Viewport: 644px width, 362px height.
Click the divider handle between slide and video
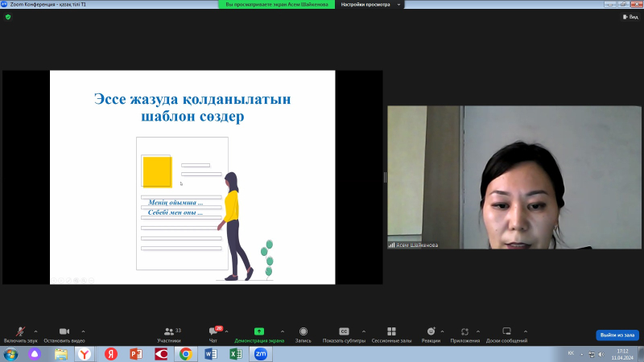[386, 177]
